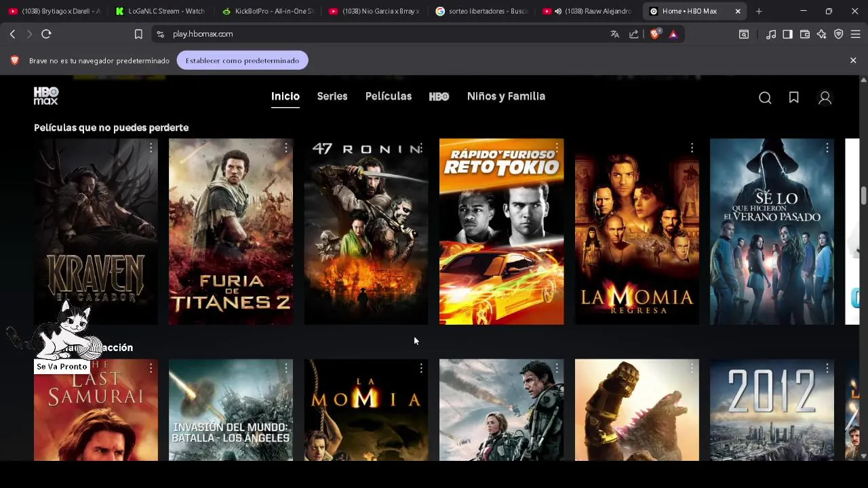
Task: Open Furia de Titanes 2 poster
Action: (231, 232)
